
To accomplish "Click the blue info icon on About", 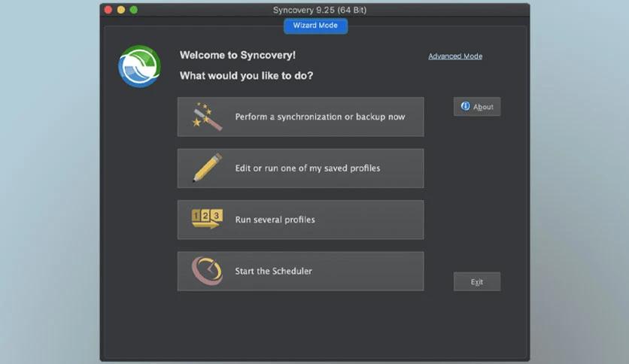I will [465, 106].
